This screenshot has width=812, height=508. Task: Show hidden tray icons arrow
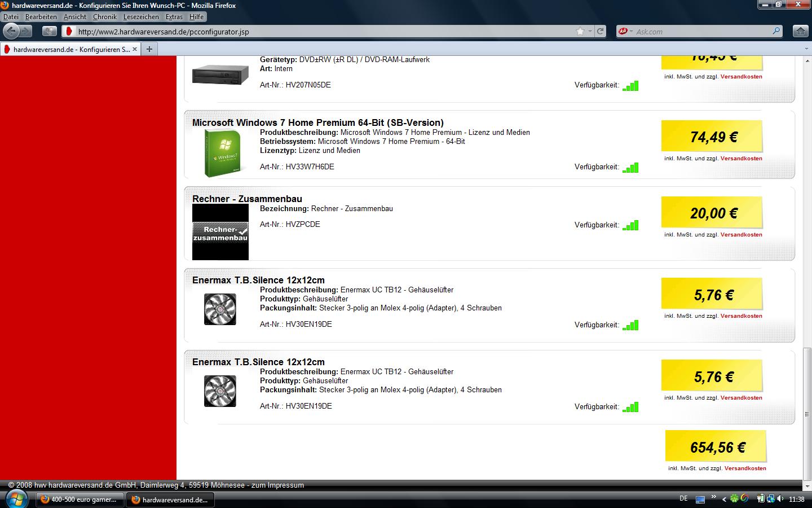(725, 500)
